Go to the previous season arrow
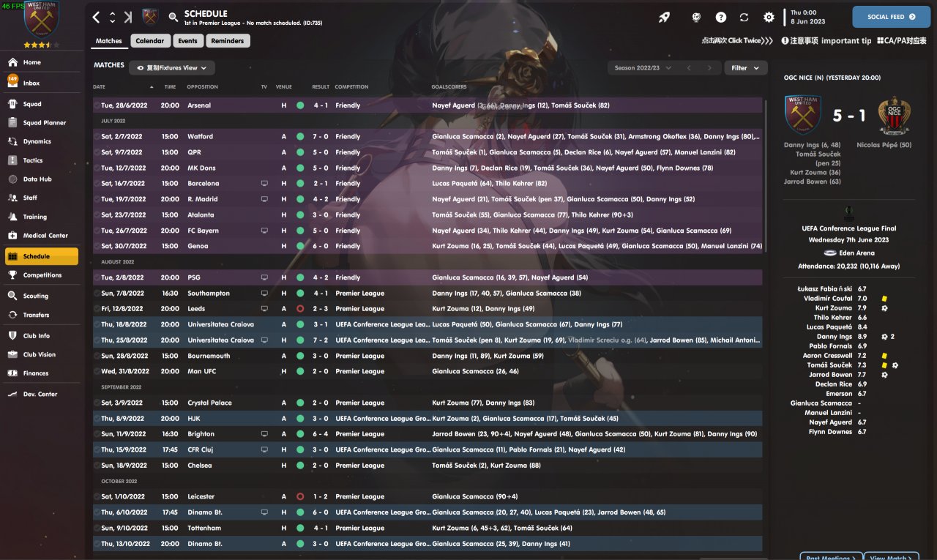Screen dimensions: 937x560 pyautogui.click(x=689, y=68)
